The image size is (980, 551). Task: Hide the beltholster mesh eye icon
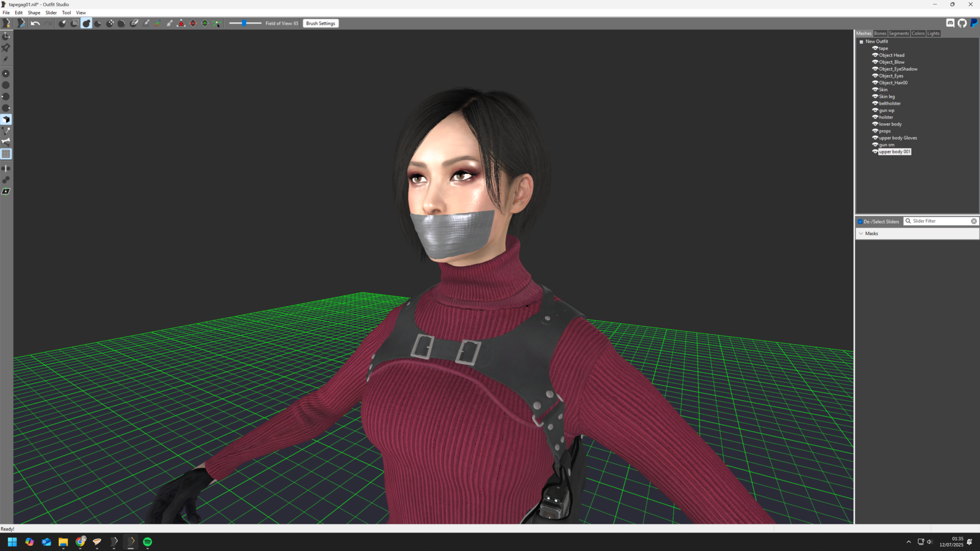[x=875, y=104]
